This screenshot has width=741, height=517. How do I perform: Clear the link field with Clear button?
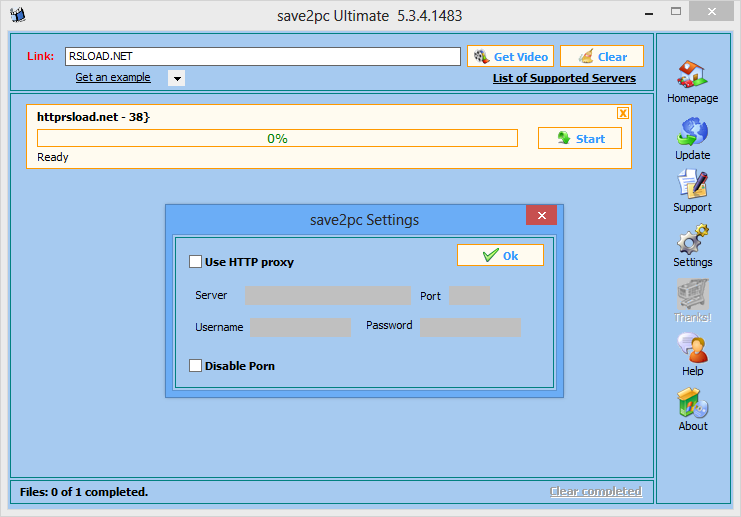(x=602, y=57)
